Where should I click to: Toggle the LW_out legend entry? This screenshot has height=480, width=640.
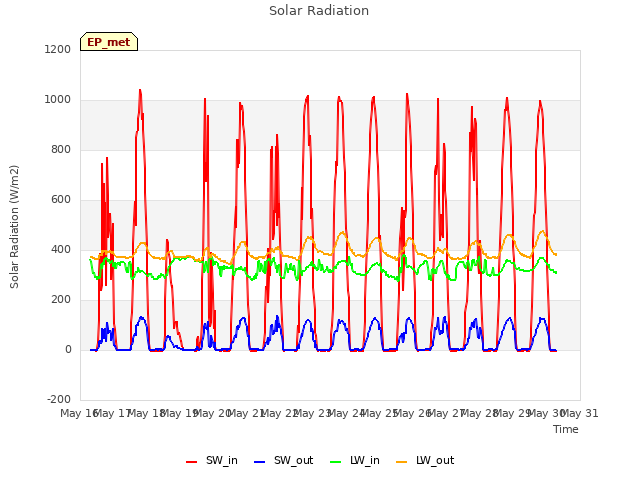pyautogui.click(x=425, y=460)
